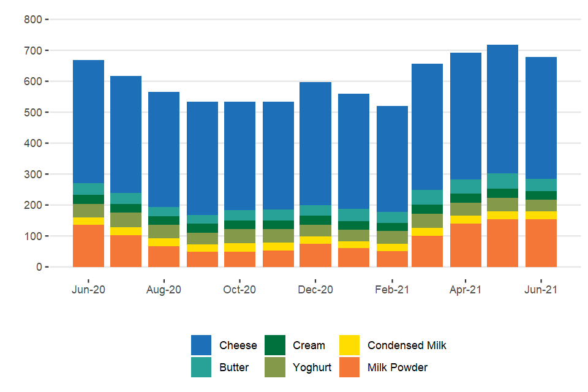Screen dimensions: 588x392
Task: Click the Jun-20 x-axis label
Action: (88, 290)
